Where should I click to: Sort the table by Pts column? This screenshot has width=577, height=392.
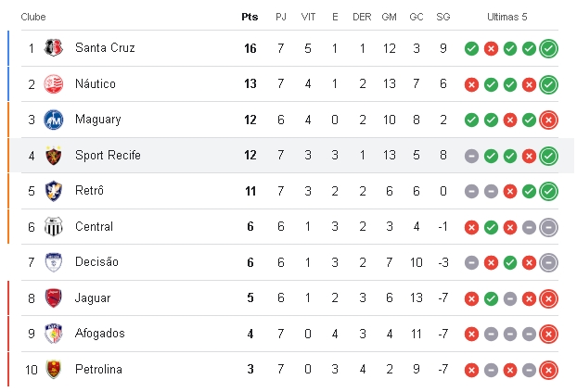(x=250, y=17)
